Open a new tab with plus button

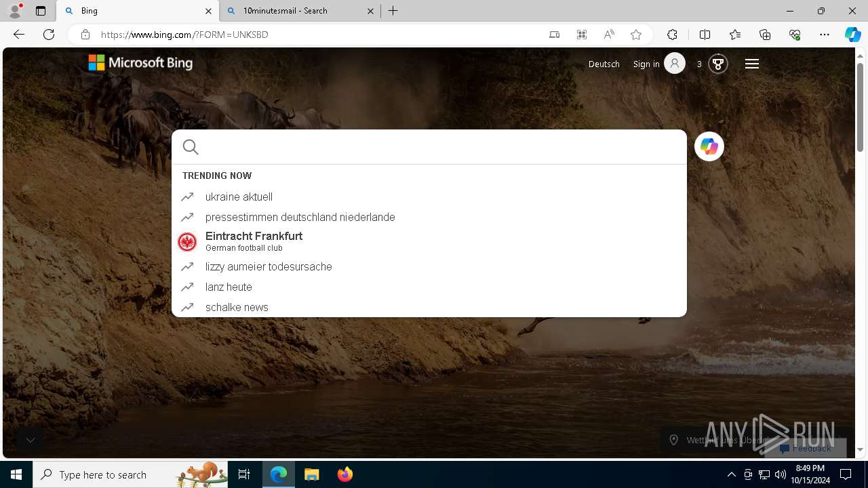(393, 11)
